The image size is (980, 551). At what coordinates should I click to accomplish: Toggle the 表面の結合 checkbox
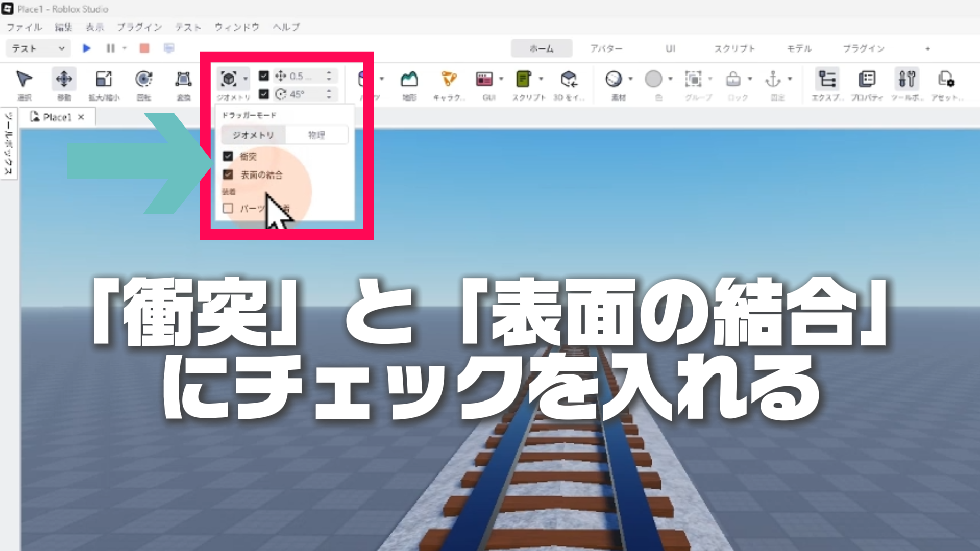[x=228, y=174]
